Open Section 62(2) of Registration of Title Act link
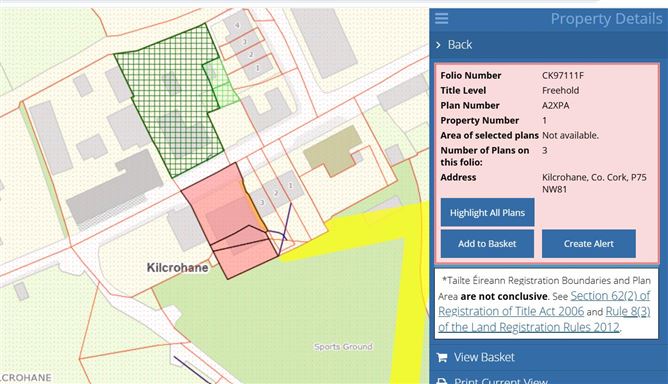The width and height of the screenshot is (668, 384). tap(544, 303)
